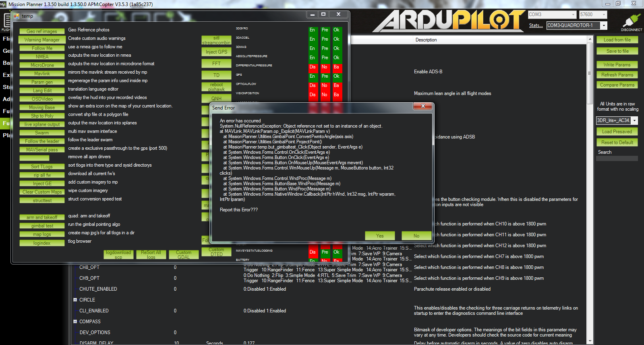Click the logindex button

[x=42, y=243]
